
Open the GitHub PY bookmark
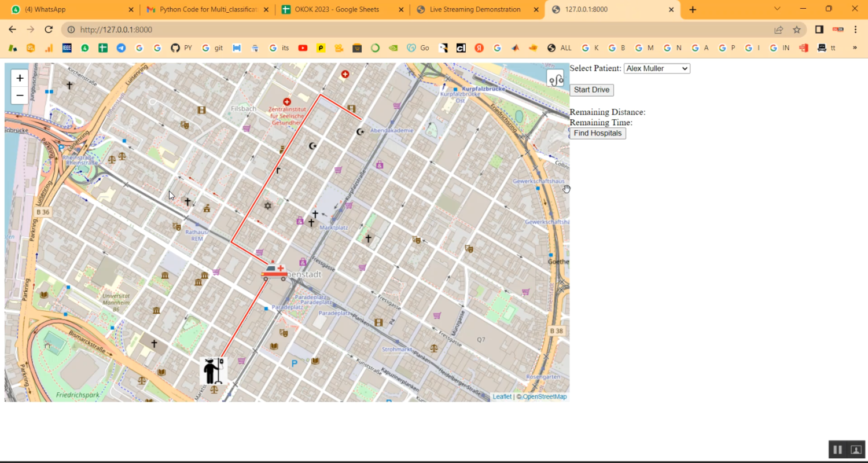click(x=181, y=48)
